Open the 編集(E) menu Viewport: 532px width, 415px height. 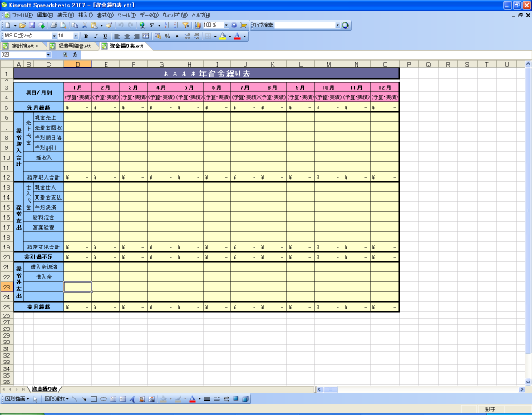[45, 15]
